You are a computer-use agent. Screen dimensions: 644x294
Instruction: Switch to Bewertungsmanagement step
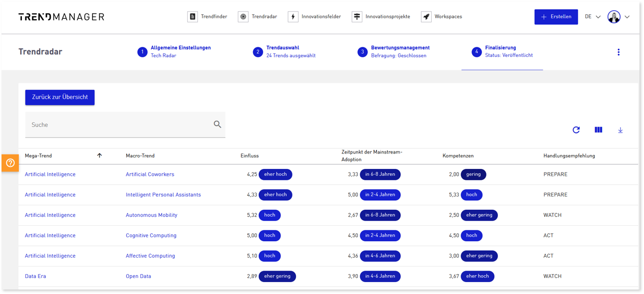point(394,52)
